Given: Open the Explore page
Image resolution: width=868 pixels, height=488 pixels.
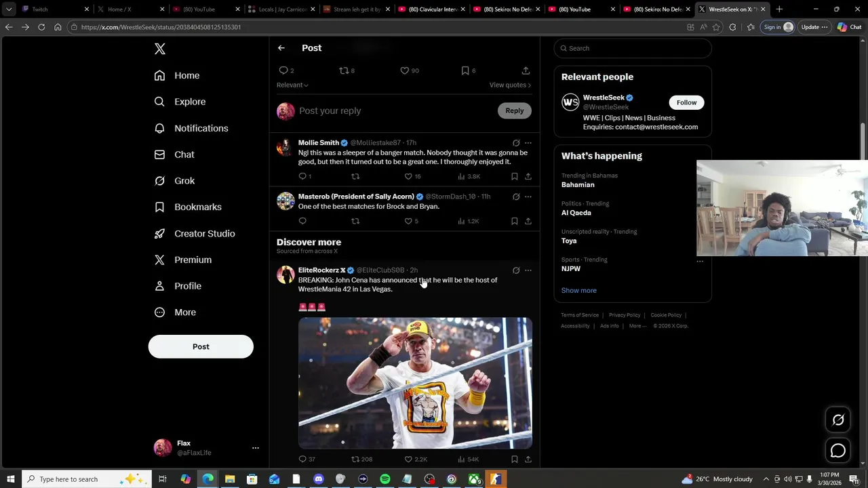Looking at the screenshot, I should [180, 102].
